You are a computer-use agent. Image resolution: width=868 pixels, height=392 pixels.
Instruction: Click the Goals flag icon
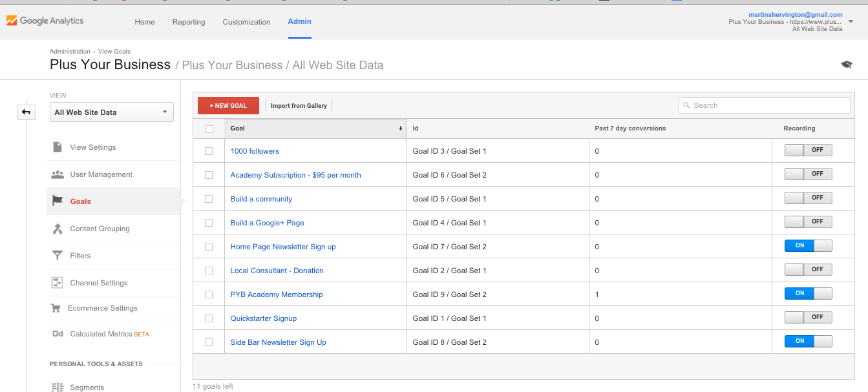click(x=58, y=201)
